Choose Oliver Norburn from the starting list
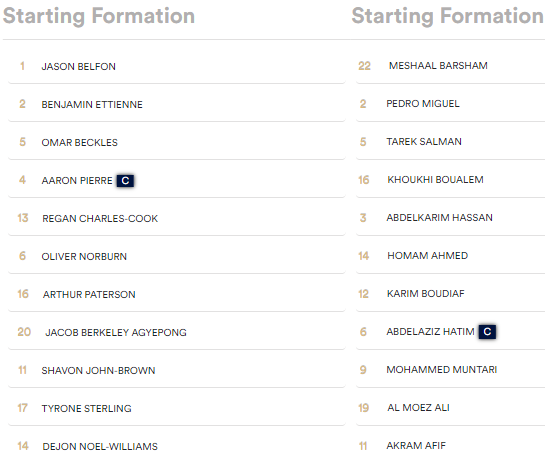This screenshot has height=456, width=545. (84, 256)
